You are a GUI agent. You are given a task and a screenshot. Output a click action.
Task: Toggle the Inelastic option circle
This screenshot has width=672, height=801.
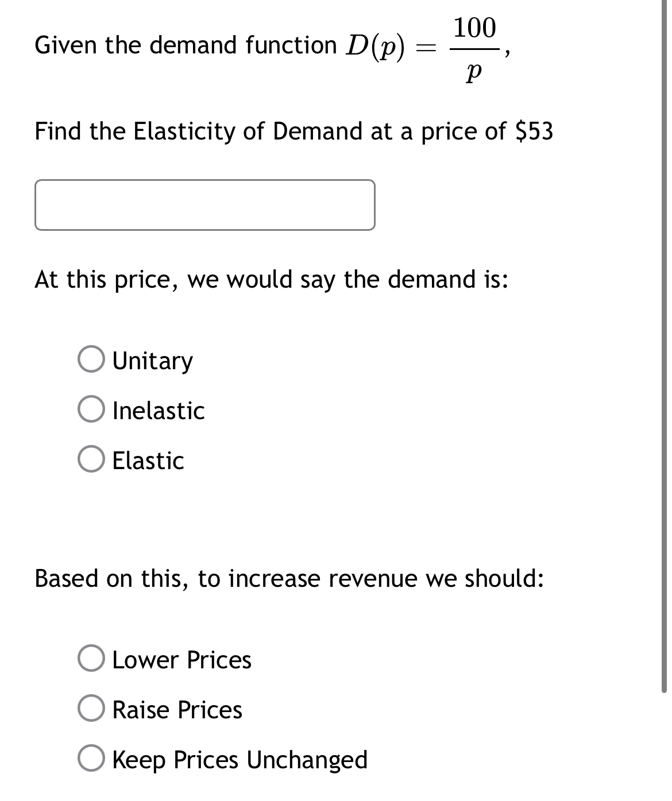(92, 411)
